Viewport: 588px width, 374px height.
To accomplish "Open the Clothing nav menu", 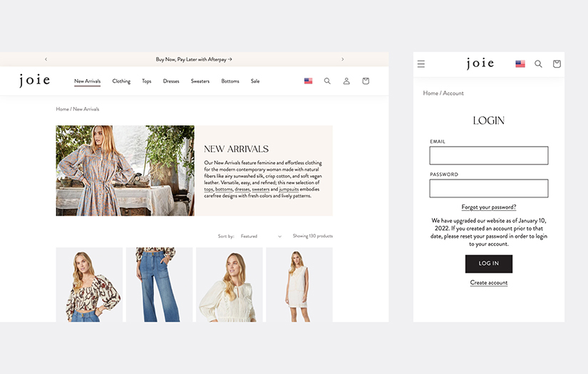I will click(x=121, y=81).
